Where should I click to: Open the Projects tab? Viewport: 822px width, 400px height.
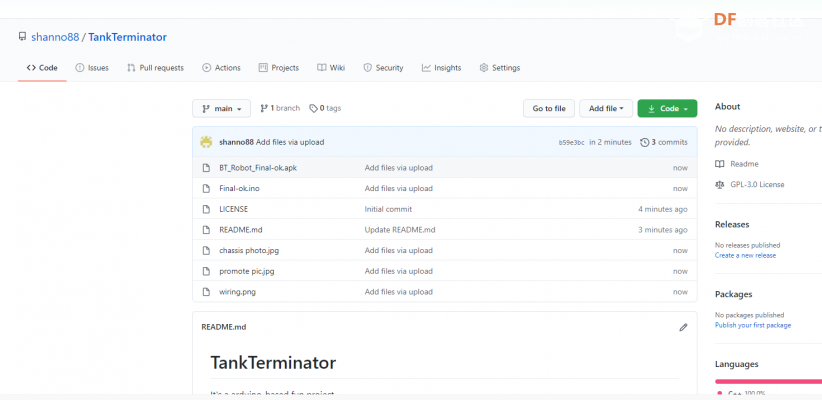click(x=278, y=68)
